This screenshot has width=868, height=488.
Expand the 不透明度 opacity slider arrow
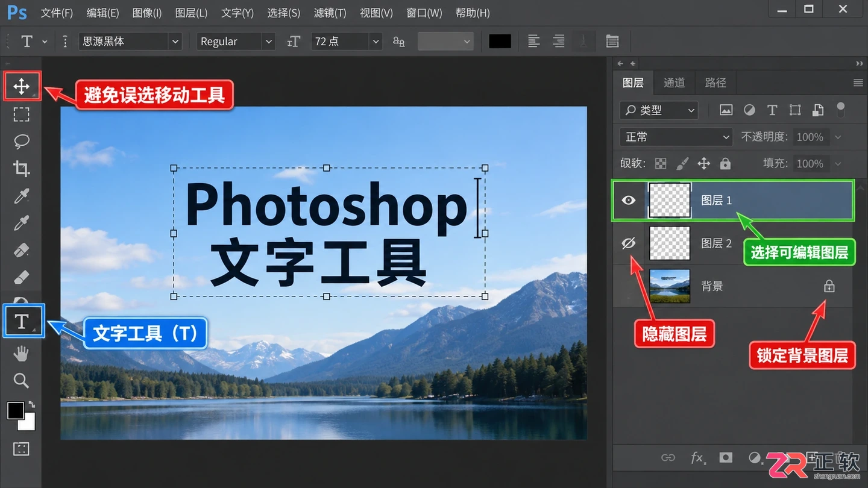tap(838, 137)
